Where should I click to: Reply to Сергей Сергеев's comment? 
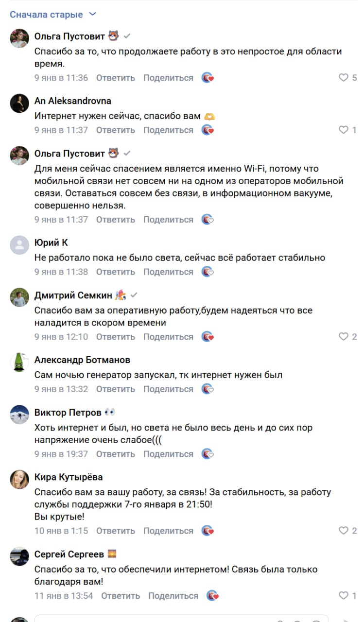121,595
